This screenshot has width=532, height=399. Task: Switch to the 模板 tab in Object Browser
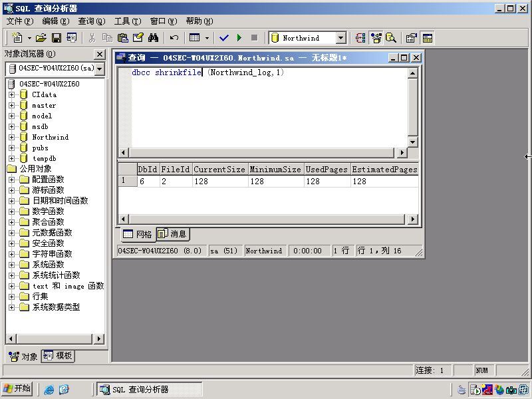coord(58,356)
